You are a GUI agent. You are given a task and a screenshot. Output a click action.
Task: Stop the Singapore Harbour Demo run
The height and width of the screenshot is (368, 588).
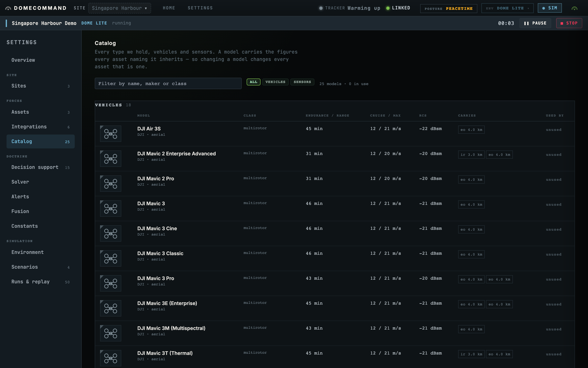[x=569, y=23]
